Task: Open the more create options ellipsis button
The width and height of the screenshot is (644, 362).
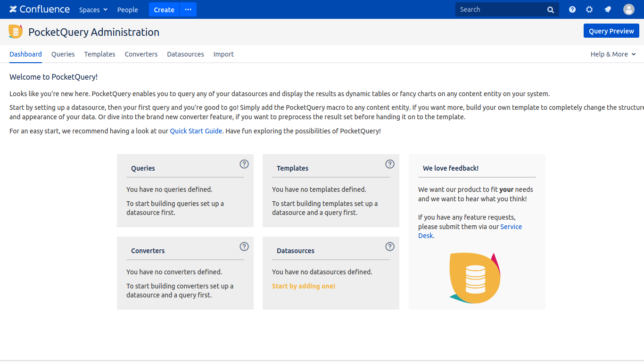Action: 188,9
